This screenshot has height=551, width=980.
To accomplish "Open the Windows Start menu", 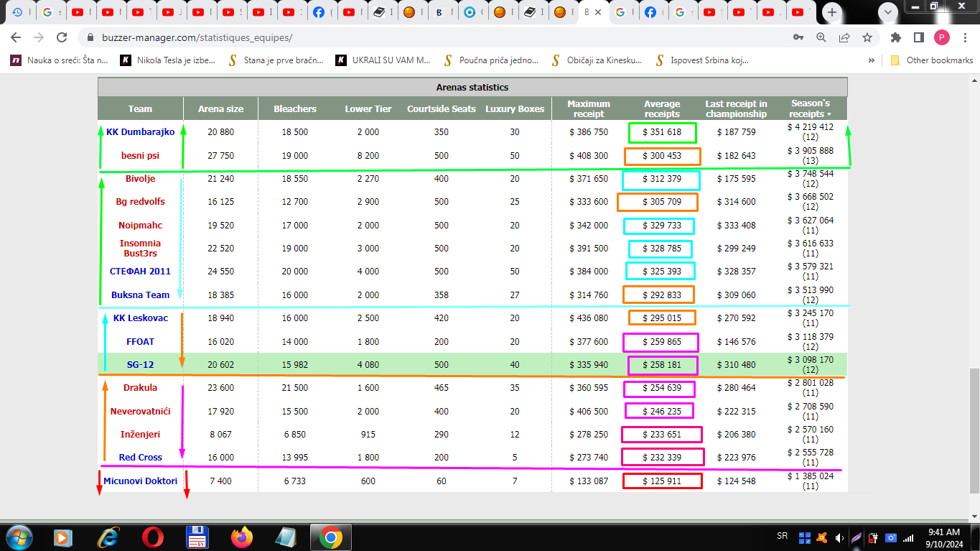I will (x=19, y=537).
